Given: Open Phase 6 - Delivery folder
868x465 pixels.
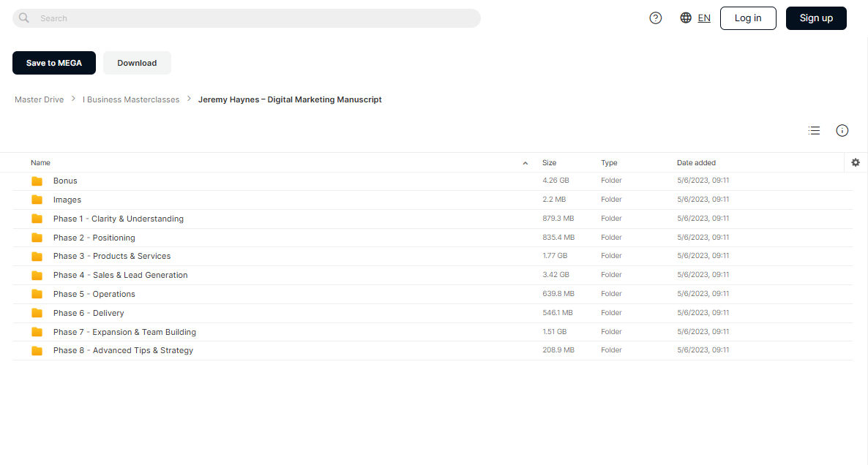Looking at the screenshot, I should (89, 313).
